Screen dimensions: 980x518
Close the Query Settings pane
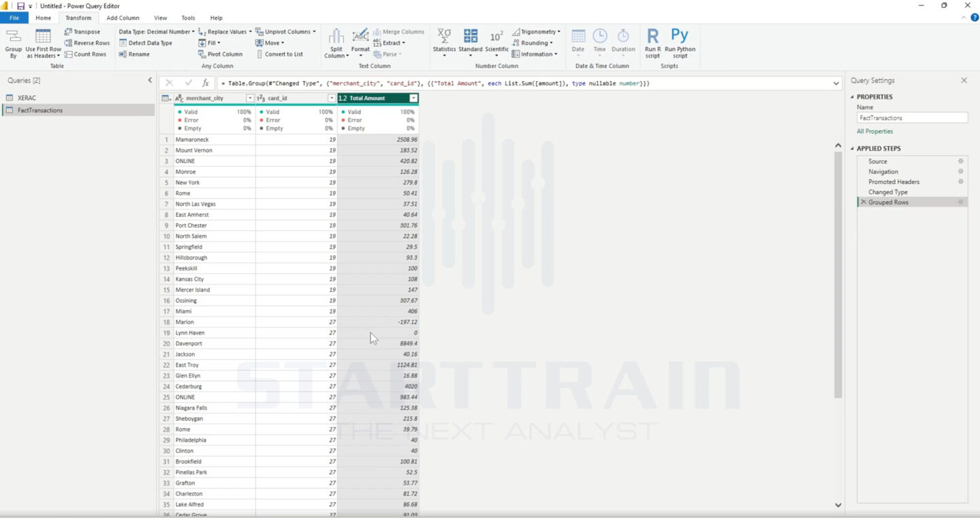click(964, 80)
